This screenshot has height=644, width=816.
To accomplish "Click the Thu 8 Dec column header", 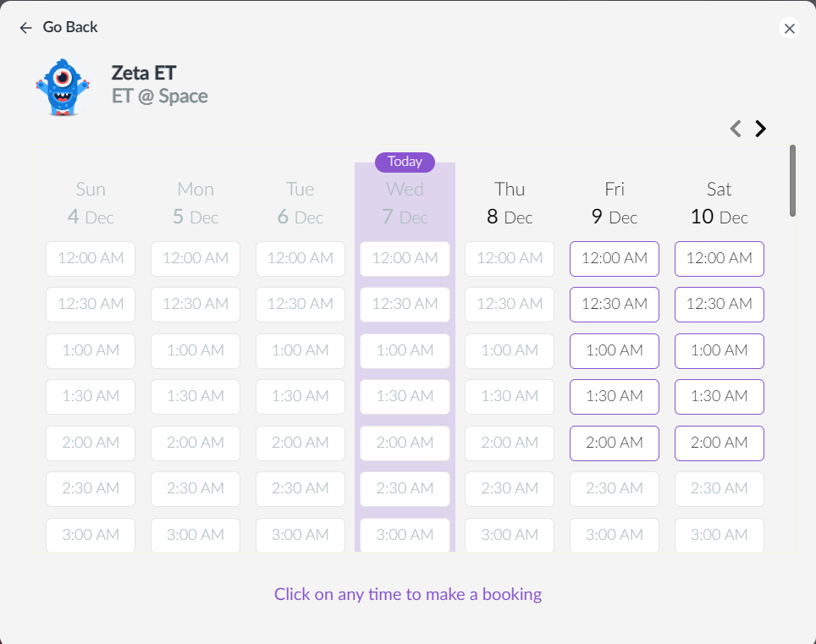I will tap(510, 203).
